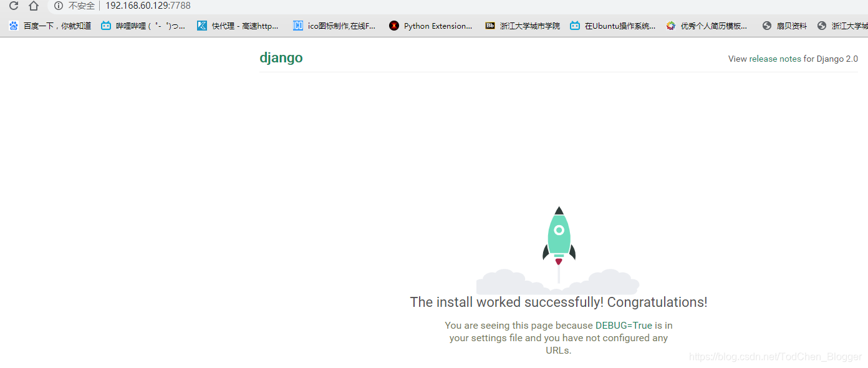Image resolution: width=868 pixels, height=368 pixels.
Task: Open the 快代理 - 高速http bookmark
Action: [x=238, y=26]
